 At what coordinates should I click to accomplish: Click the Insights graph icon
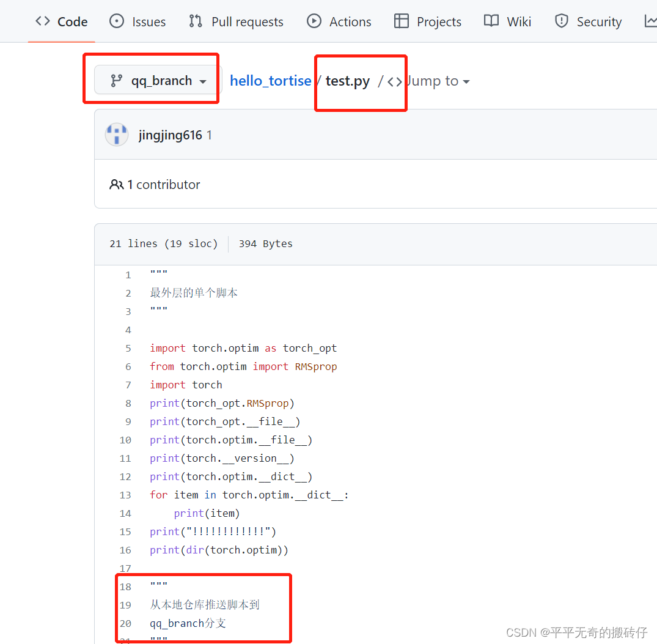(x=650, y=21)
